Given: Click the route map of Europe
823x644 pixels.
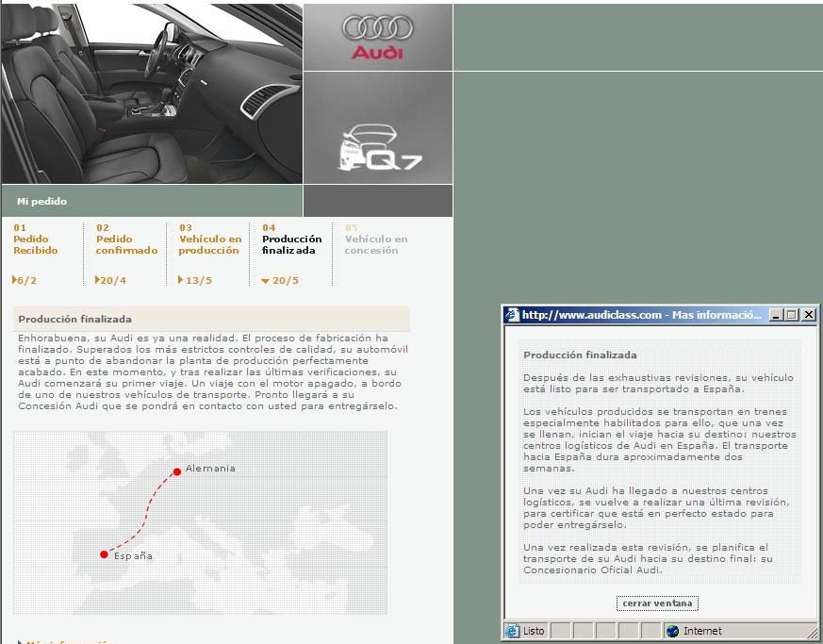Looking at the screenshot, I should click(x=200, y=522).
